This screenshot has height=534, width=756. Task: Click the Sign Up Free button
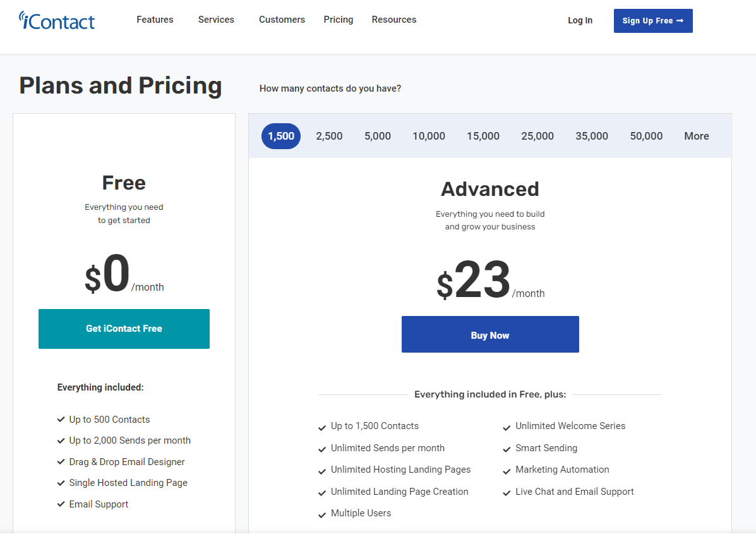tap(653, 21)
